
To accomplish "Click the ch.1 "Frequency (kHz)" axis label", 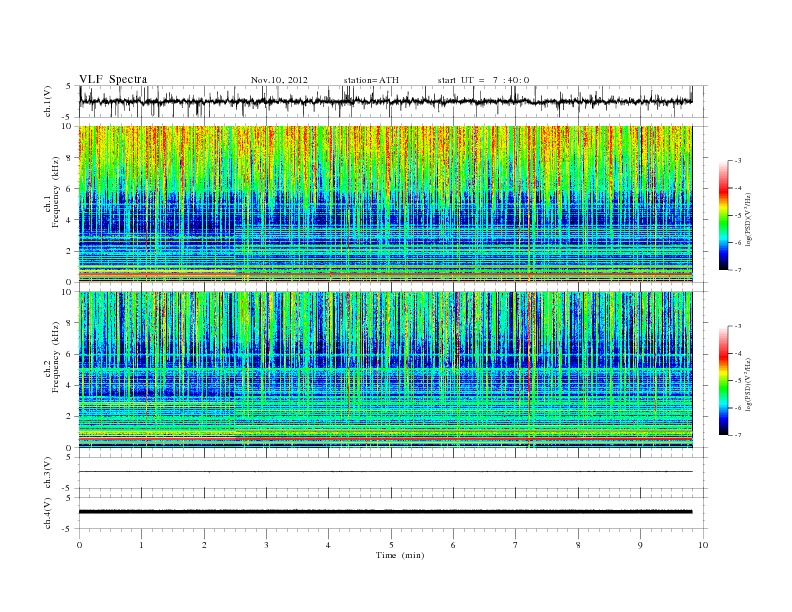I will [56, 192].
